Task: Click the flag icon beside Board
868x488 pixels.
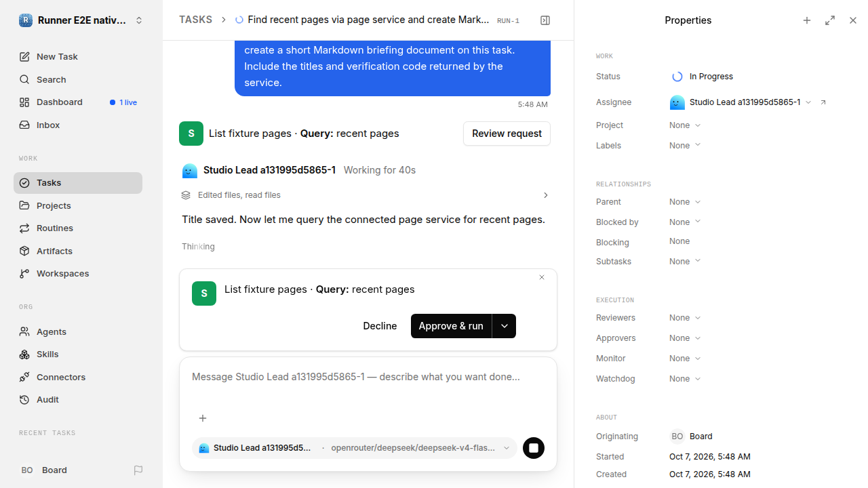Action: tap(138, 470)
